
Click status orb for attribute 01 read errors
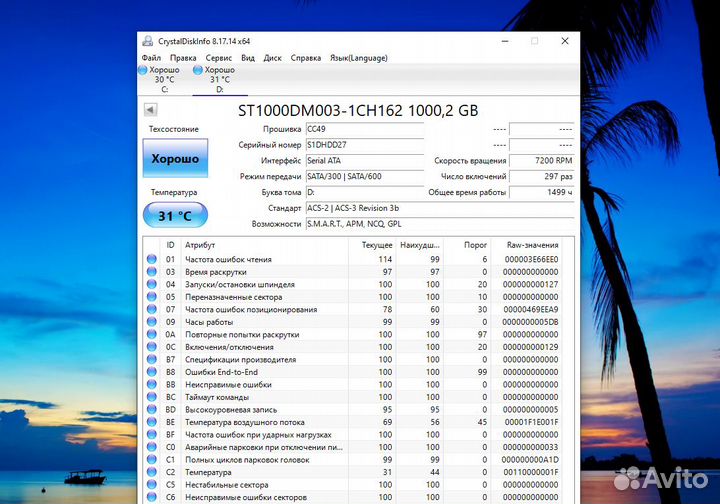point(152,259)
